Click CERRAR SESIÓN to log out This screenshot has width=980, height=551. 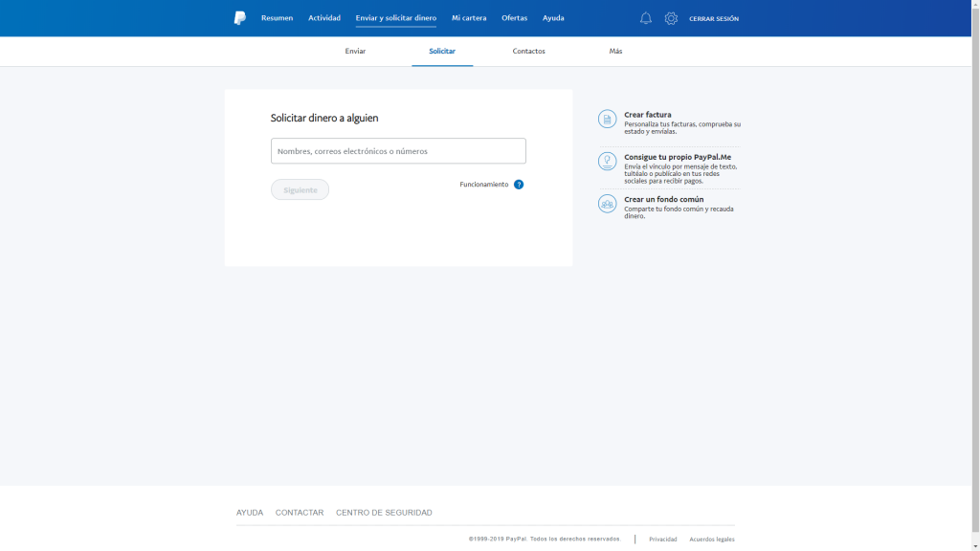pyautogui.click(x=714, y=19)
